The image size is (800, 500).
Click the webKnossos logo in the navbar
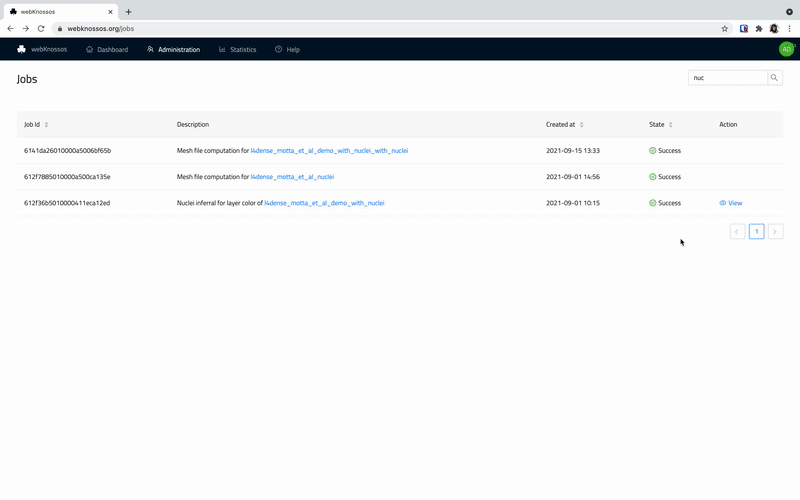[42, 49]
